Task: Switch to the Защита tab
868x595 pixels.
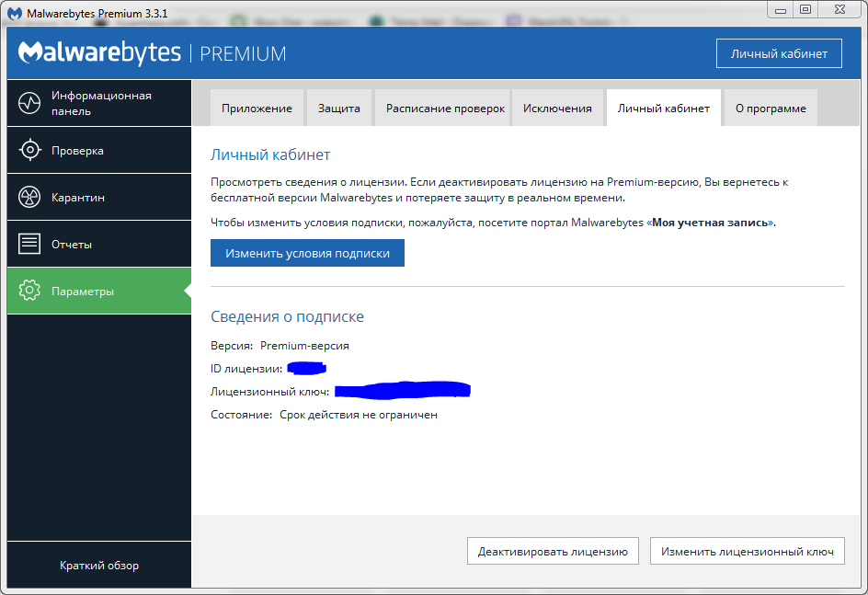Action: click(338, 108)
